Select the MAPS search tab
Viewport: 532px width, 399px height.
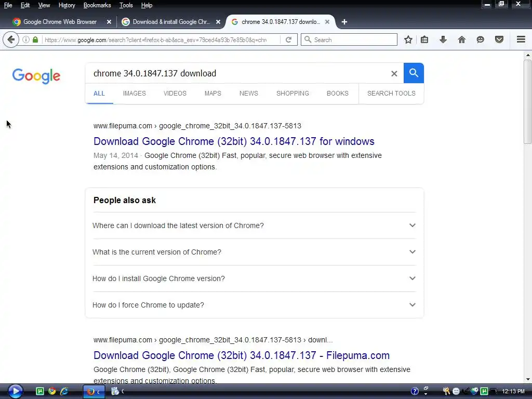pyautogui.click(x=212, y=94)
